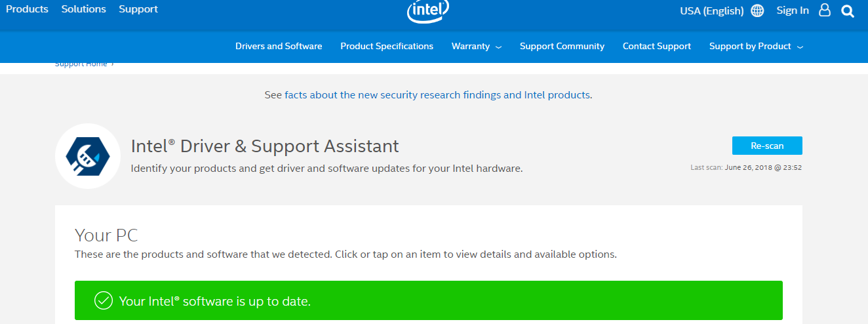Click the Sign In link
This screenshot has width=868, height=324.
click(793, 10)
